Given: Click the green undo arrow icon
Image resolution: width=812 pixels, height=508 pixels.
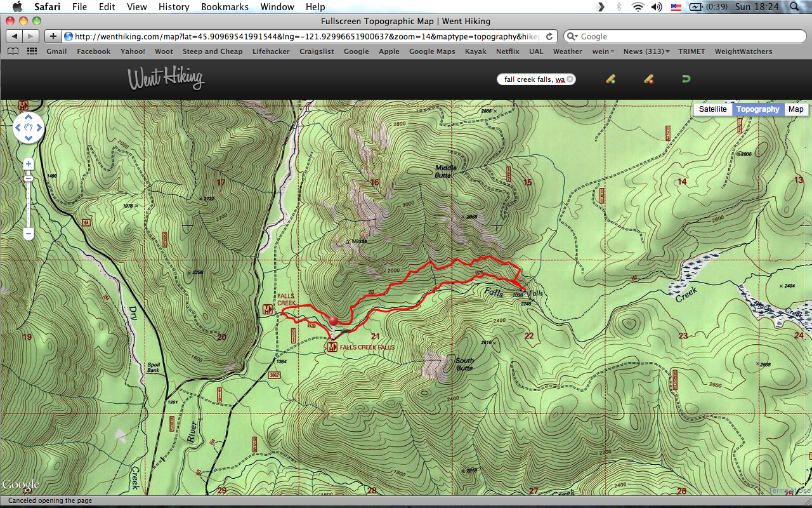Looking at the screenshot, I should point(686,79).
